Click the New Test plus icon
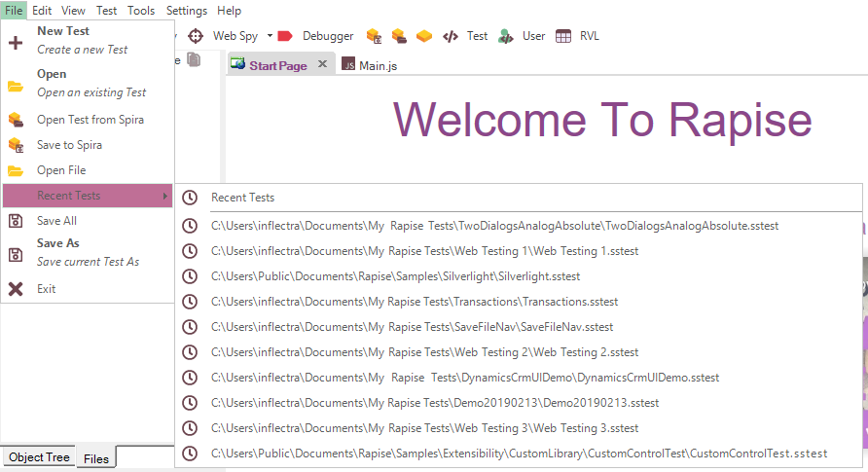The width and height of the screenshot is (868, 472). click(16, 43)
